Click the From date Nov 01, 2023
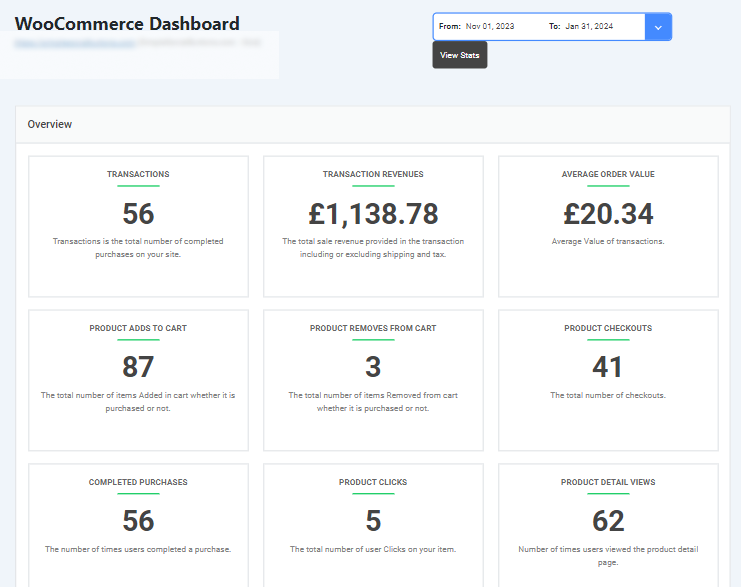Viewport: 741px width, 587px height. 489,27
